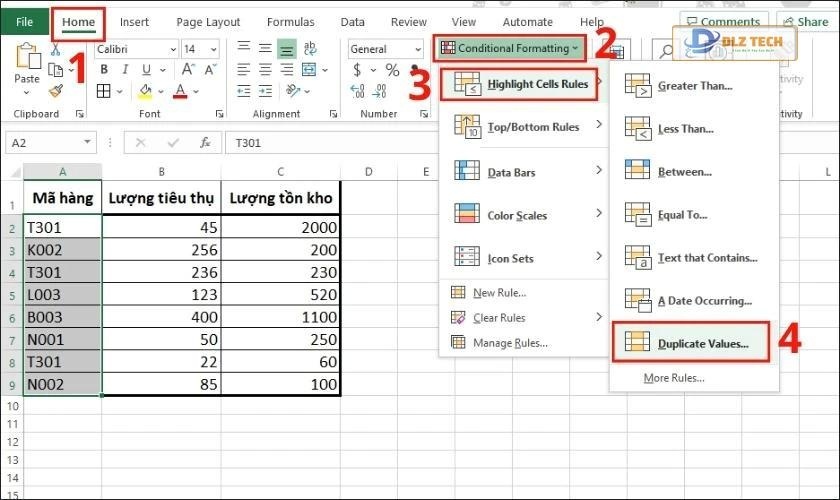Toggle Bold formatting
The height and width of the screenshot is (500, 840).
tap(103, 70)
